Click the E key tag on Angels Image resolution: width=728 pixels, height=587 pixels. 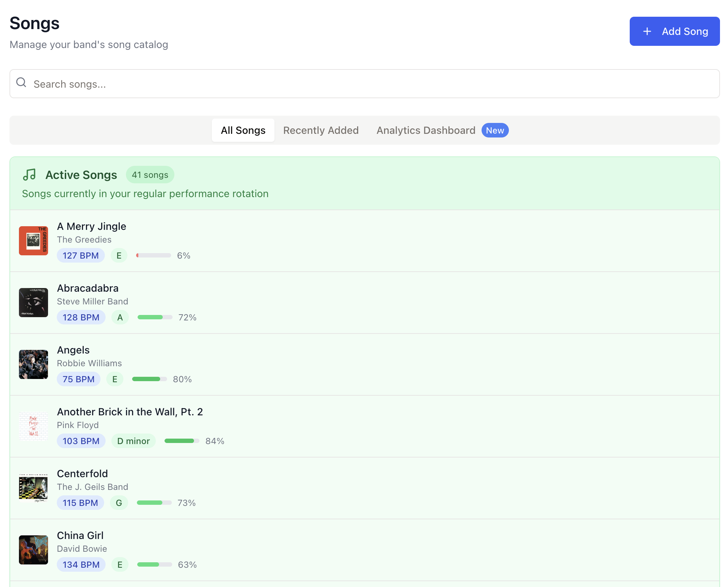115,379
